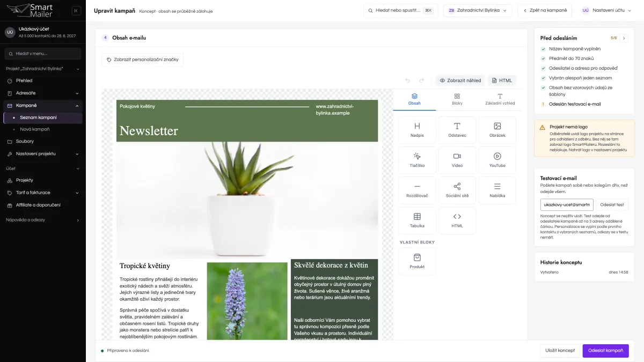The image size is (644, 362).
Task: Insert the custom Produkt block
Action: 417,261
